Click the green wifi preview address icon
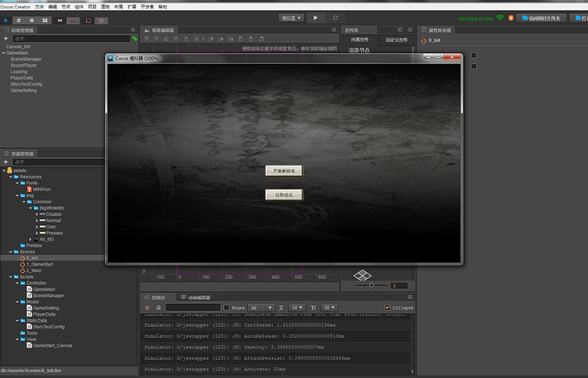588x378 pixels. point(500,18)
